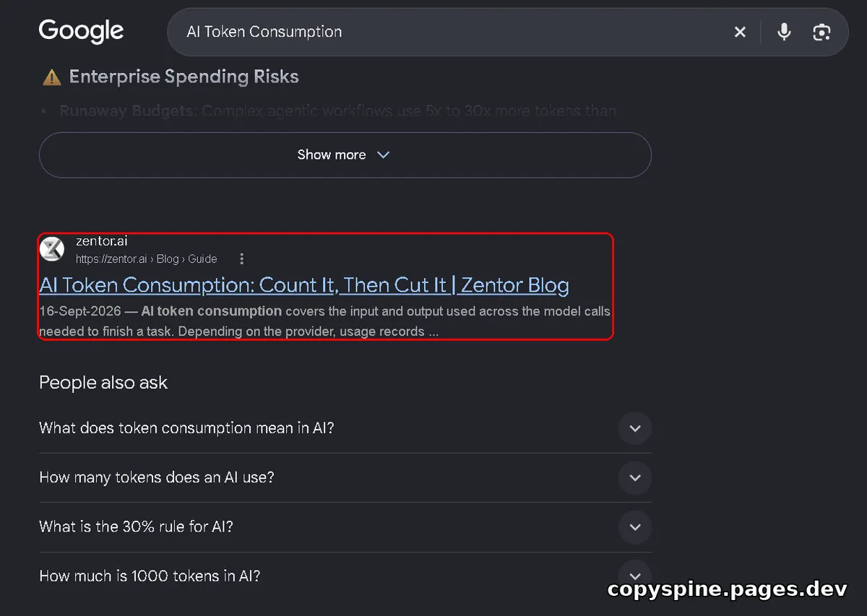Expand What does token consumption mean question
Viewport: 867px width, 616px height.
point(345,428)
